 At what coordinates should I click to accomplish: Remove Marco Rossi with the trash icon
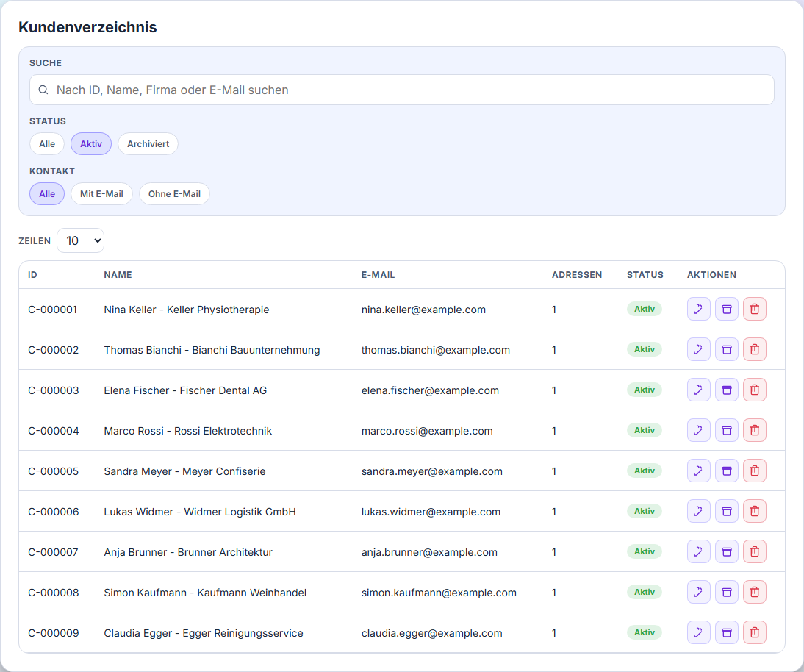point(755,430)
